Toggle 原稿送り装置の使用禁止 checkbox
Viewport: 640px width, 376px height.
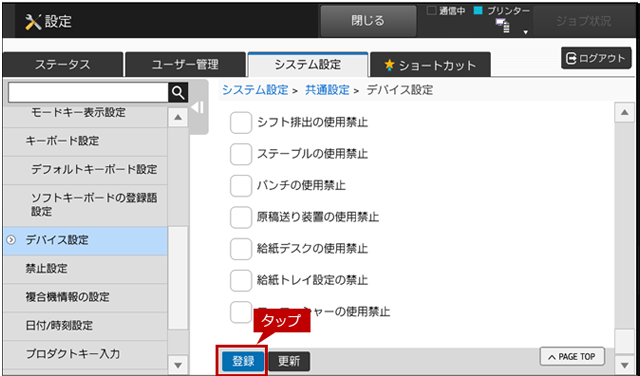tap(240, 217)
